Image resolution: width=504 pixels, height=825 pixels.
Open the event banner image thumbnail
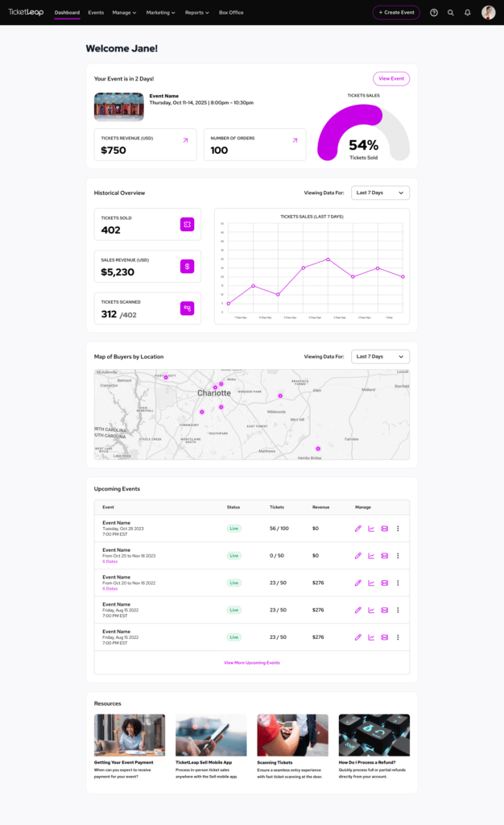pyautogui.click(x=119, y=107)
